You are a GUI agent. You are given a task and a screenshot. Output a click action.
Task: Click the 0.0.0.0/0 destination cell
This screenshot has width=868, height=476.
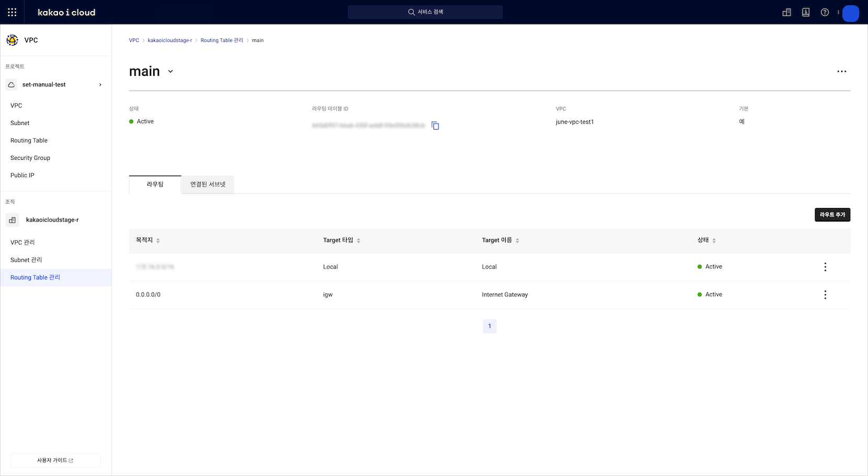[x=148, y=295]
